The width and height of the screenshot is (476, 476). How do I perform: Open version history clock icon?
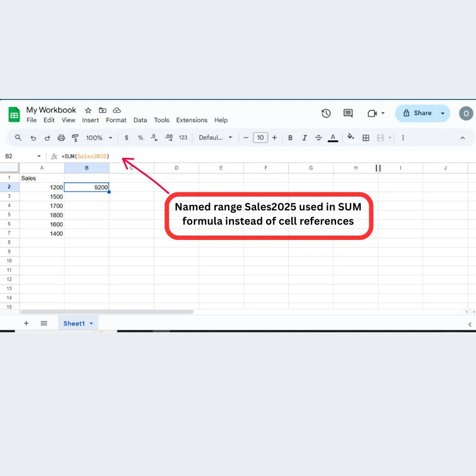click(326, 114)
